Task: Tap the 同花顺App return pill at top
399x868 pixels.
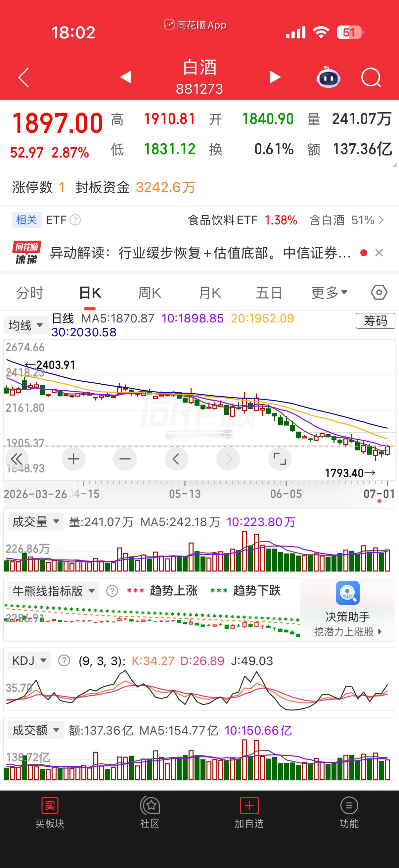Action: click(195, 25)
